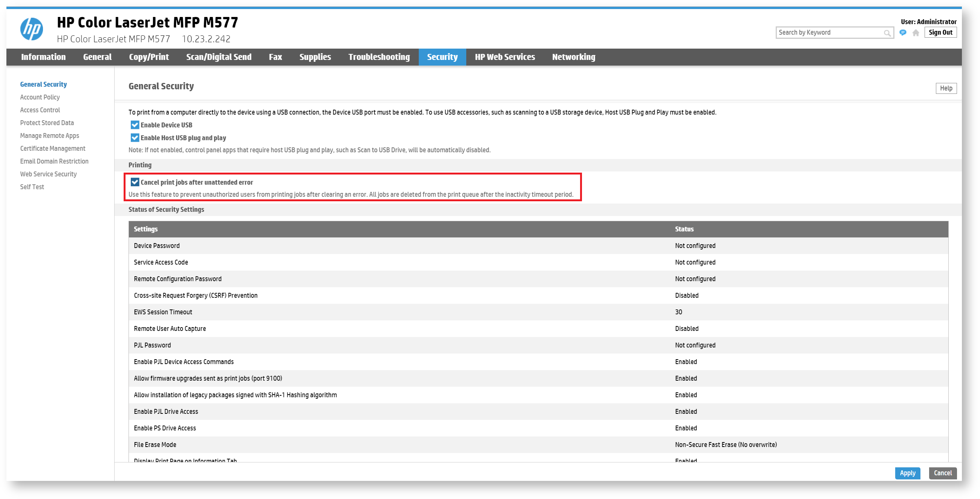Toggle Enable Host USB plug and play
This screenshot has height=499, width=980.
135,138
